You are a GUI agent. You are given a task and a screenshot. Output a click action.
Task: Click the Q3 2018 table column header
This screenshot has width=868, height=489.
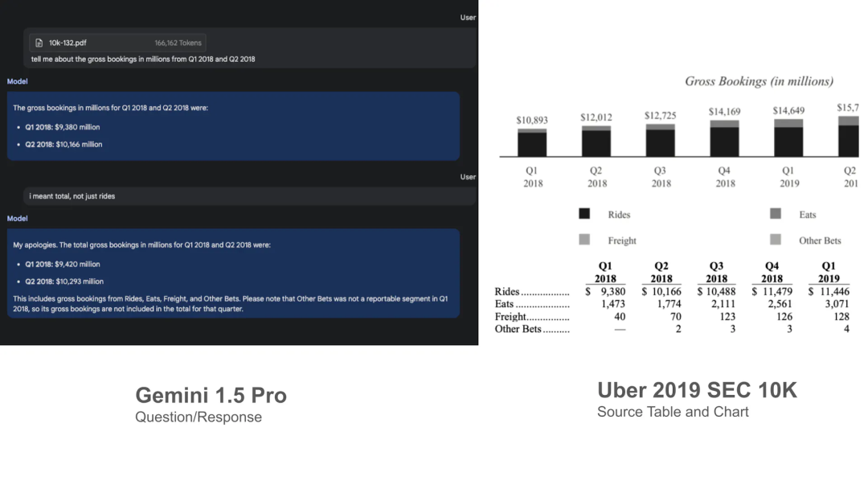[716, 272]
